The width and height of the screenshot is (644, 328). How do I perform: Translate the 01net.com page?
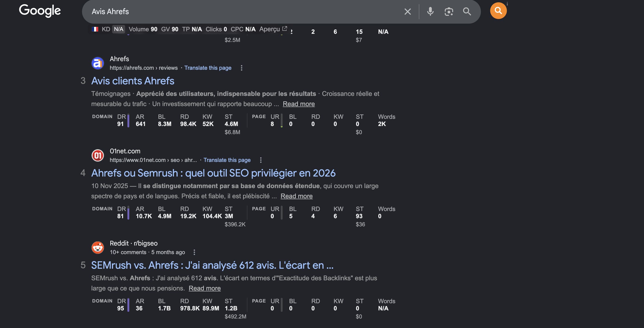click(x=227, y=160)
